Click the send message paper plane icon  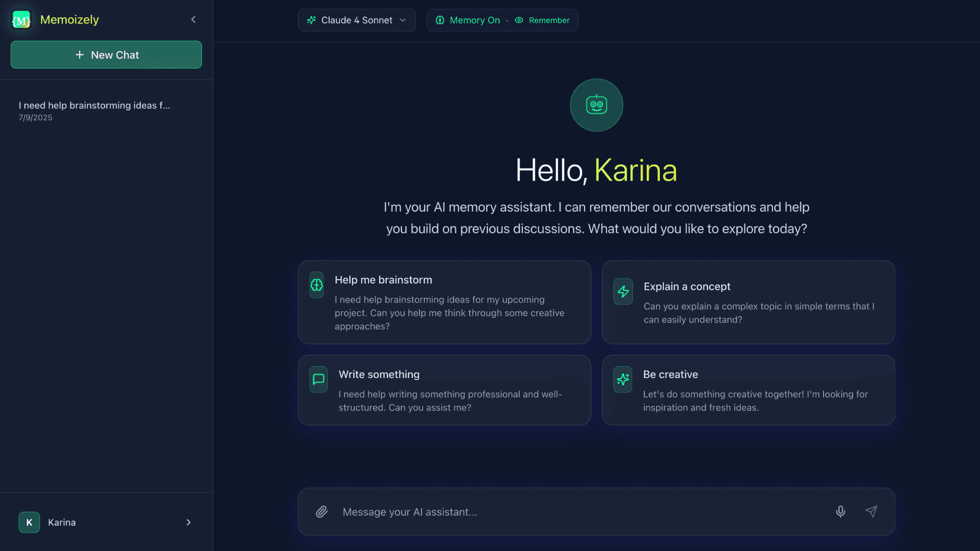pyautogui.click(x=872, y=512)
